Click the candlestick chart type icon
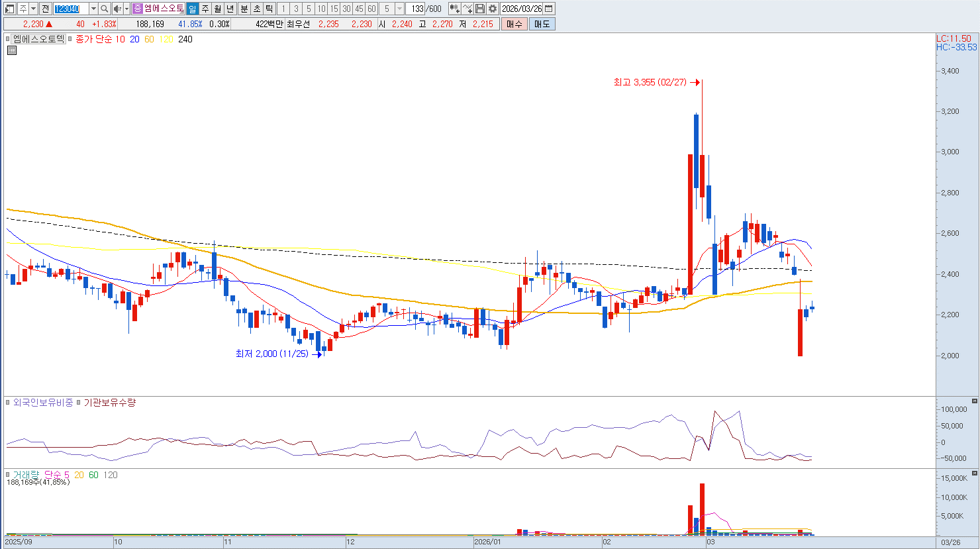 pyautogui.click(x=454, y=9)
